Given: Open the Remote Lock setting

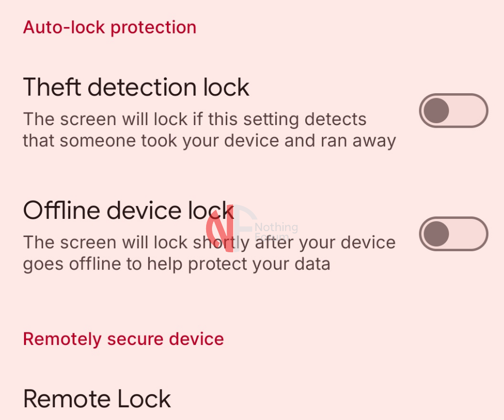Looking at the screenshot, I should coord(97,398).
